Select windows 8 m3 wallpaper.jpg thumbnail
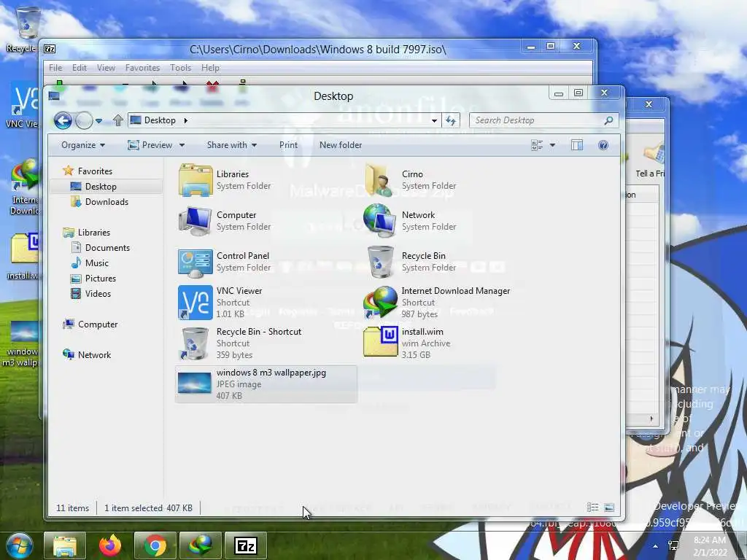 pos(194,384)
